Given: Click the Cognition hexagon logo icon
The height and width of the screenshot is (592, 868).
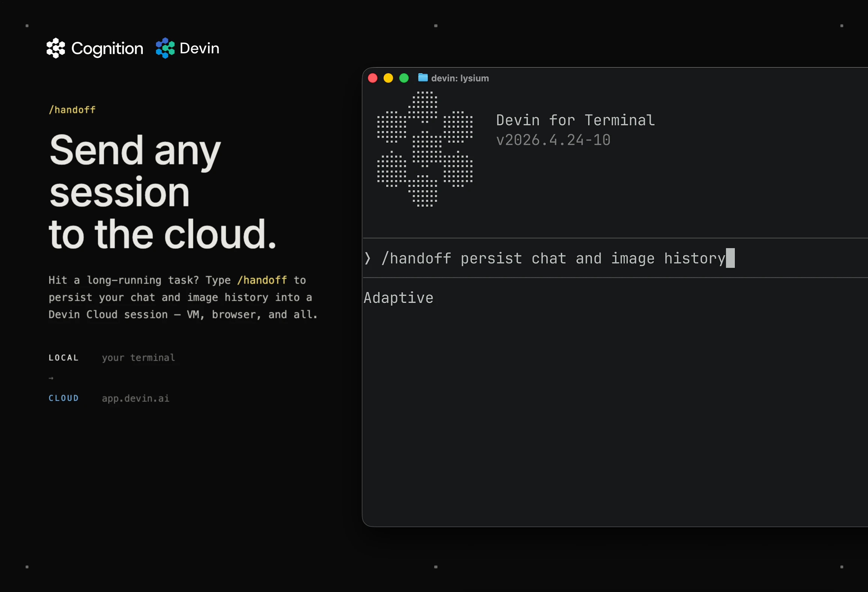Looking at the screenshot, I should (55, 48).
